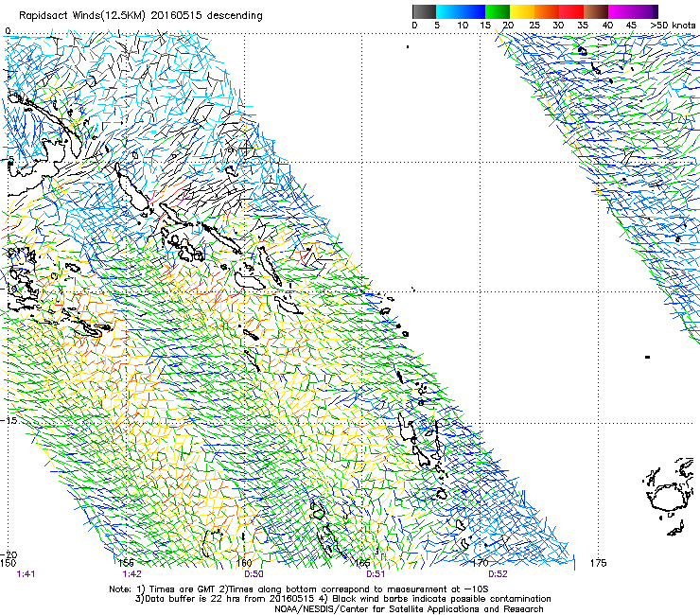Click the '-20' latitude label
The image size is (700, 615).
pos(9,554)
